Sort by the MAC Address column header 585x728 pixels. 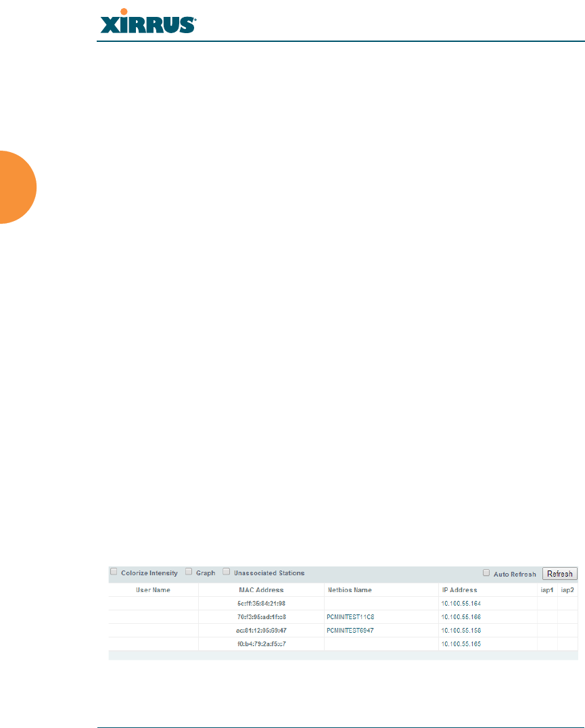(261, 590)
